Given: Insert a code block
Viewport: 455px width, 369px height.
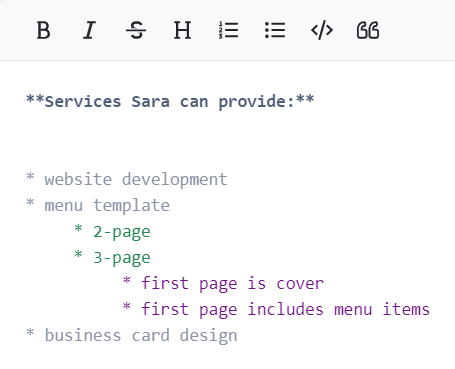Looking at the screenshot, I should click(322, 30).
